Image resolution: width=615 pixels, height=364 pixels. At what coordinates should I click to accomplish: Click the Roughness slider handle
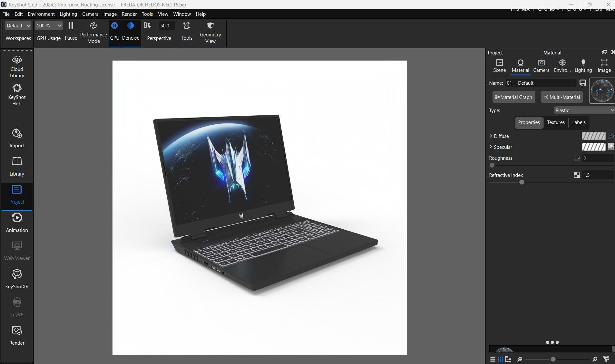pos(492,165)
